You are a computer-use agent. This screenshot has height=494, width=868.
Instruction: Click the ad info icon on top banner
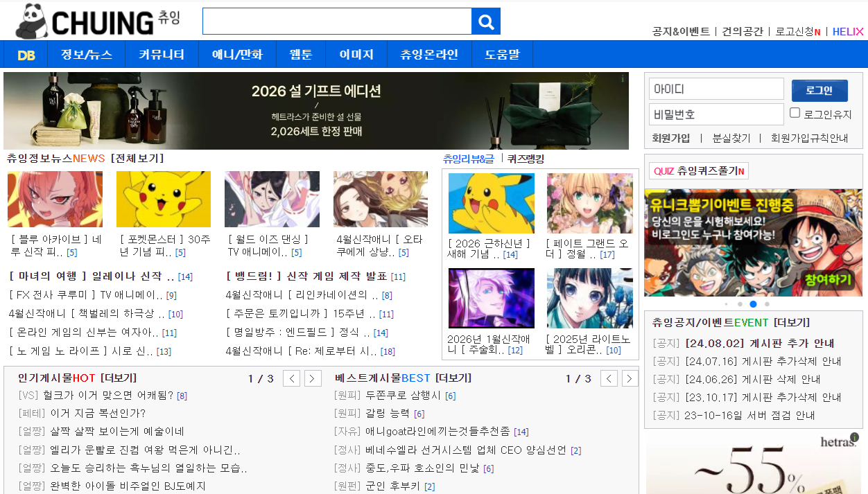(x=622, y=79)
